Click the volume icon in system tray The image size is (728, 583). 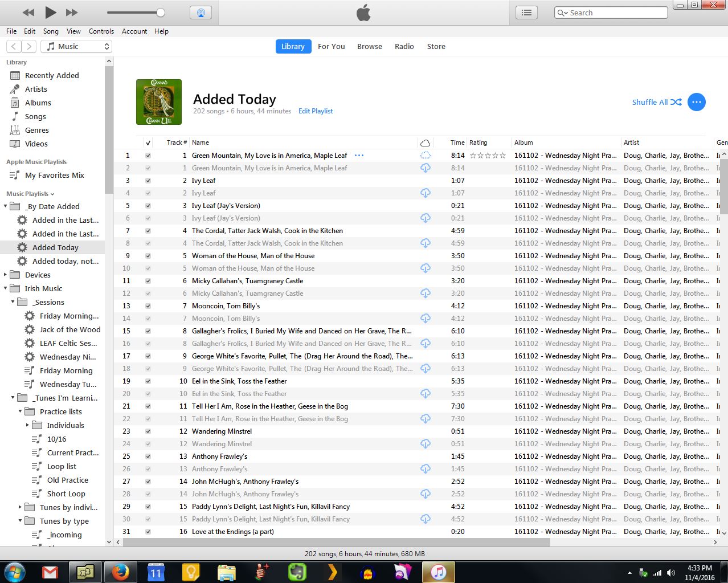(x=670, y=573)
